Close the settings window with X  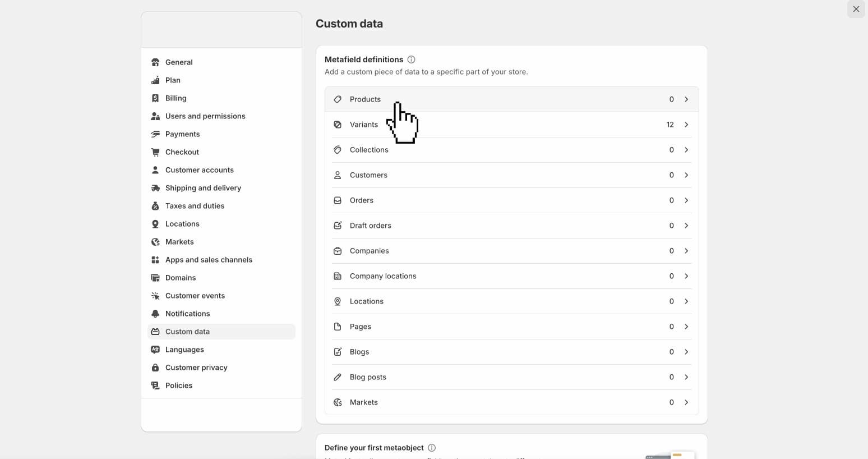pyautogui.click(x=856, y=9)
